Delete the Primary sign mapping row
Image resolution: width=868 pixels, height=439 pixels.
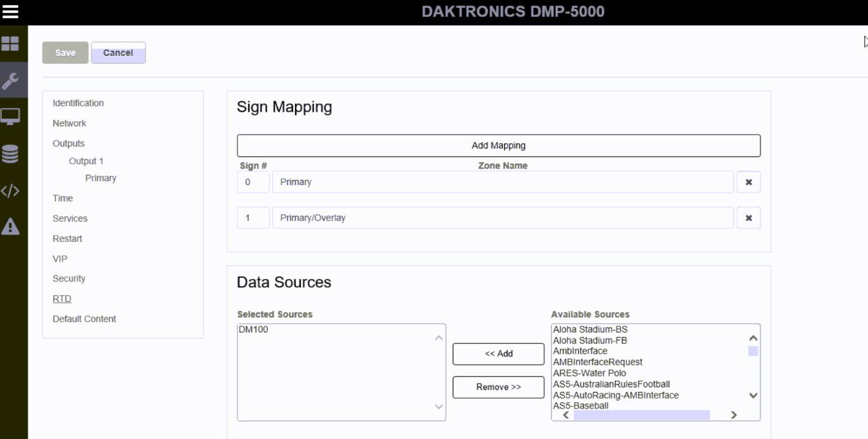tap(748, 182)
